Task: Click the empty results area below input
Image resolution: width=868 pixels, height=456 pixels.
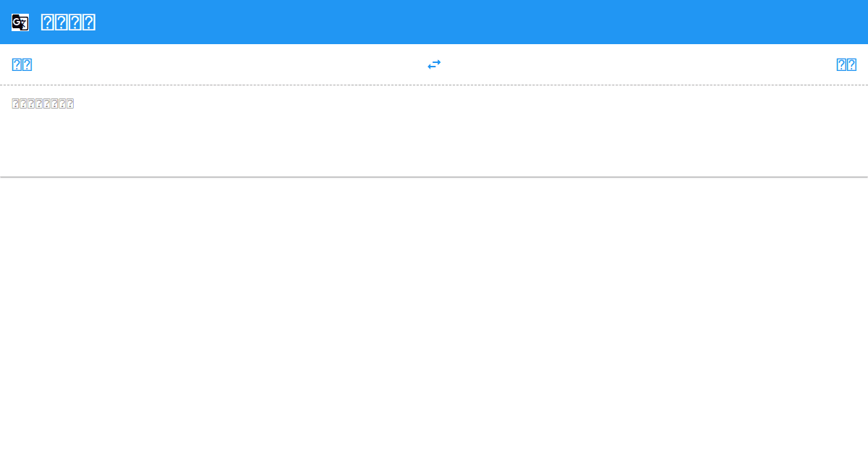Action: point(434,316)
